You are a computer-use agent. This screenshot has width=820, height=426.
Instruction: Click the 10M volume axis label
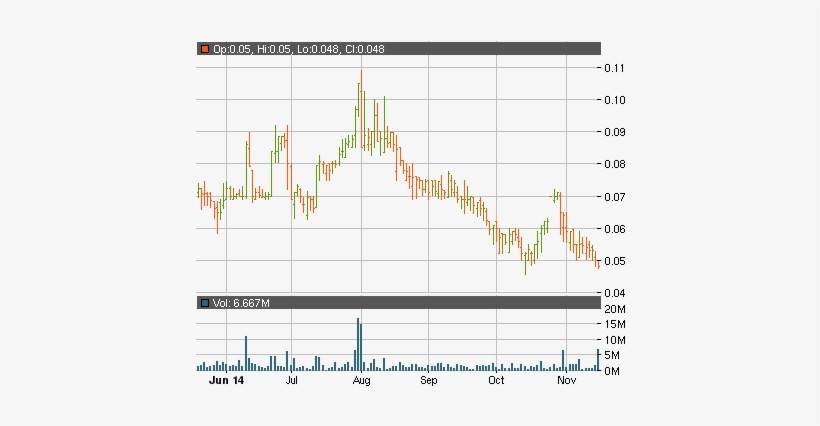(x=615, y=340)
